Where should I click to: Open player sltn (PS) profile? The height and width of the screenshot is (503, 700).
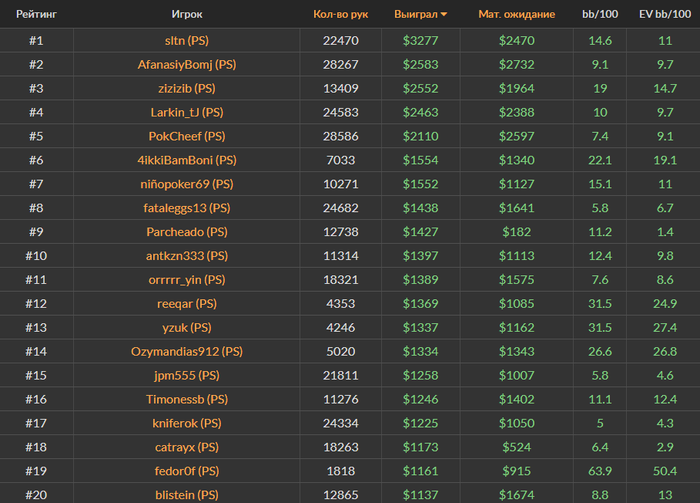tap(187, 41)
